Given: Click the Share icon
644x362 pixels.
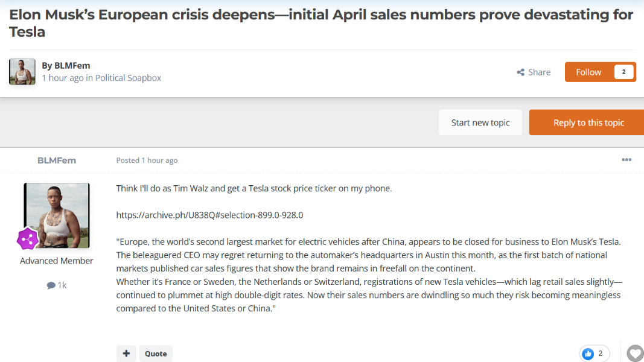Looking at the screenshot, I should click(520, 72).
